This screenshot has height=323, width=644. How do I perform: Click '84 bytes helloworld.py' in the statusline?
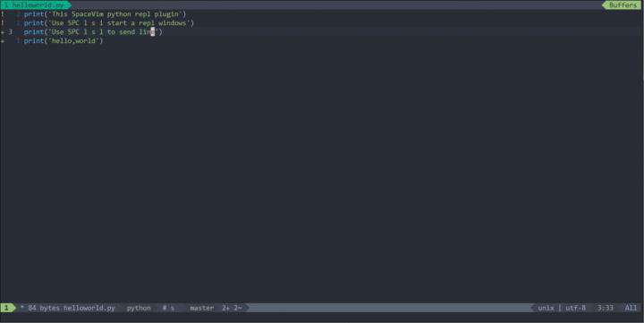pos(72,308)
